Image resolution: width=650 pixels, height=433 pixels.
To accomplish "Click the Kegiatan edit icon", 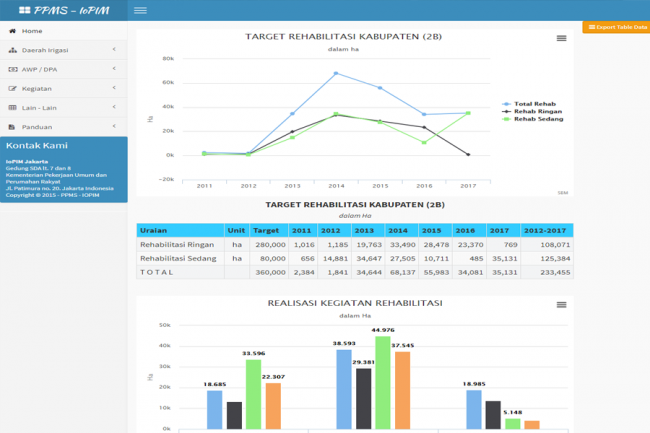I will click(12, 88).
